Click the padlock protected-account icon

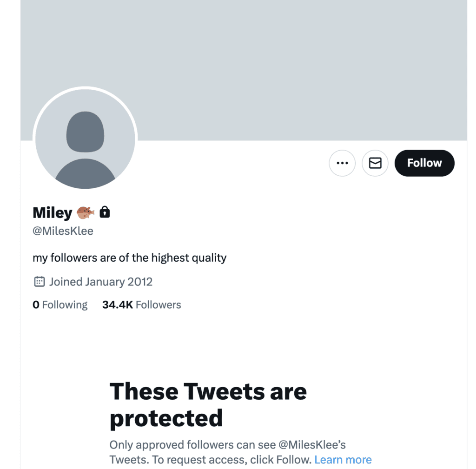pos(105,212)
